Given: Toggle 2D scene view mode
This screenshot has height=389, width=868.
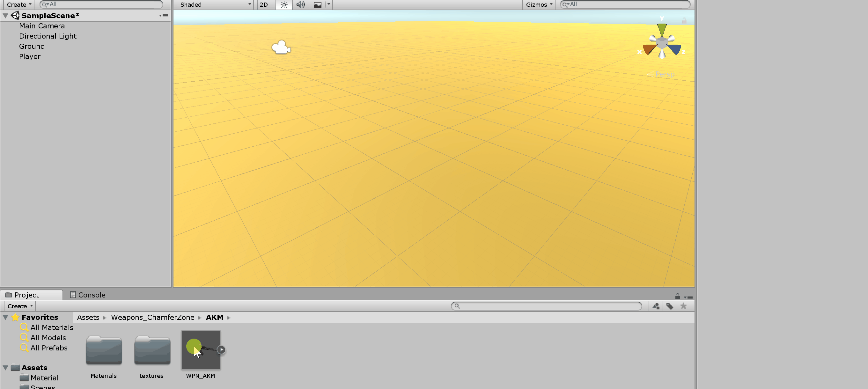Looking at the screenshot, I should click(x=263, y=5).
